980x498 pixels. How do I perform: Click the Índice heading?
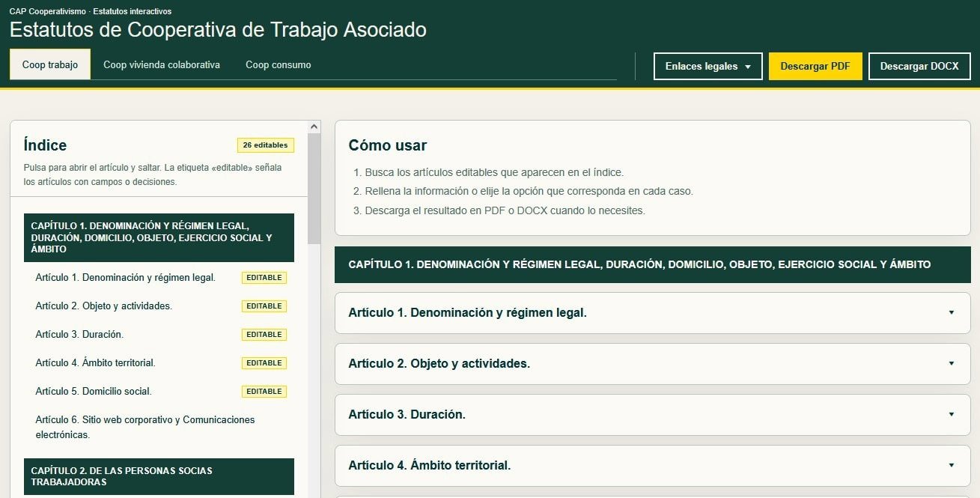45,145
